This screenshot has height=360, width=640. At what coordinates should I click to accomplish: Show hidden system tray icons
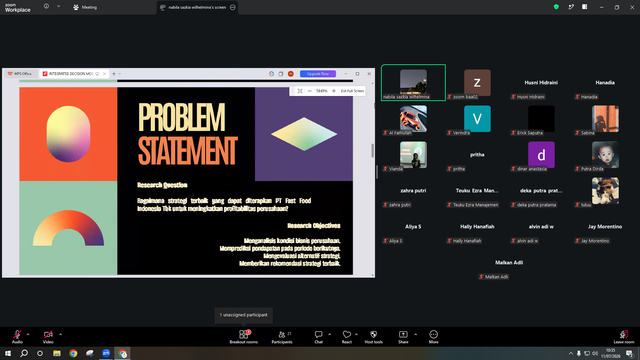tap(571, 353)
